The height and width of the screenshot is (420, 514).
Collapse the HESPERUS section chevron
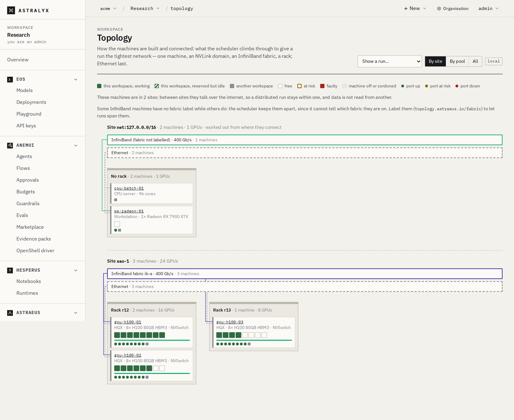(x=76, y=270)
